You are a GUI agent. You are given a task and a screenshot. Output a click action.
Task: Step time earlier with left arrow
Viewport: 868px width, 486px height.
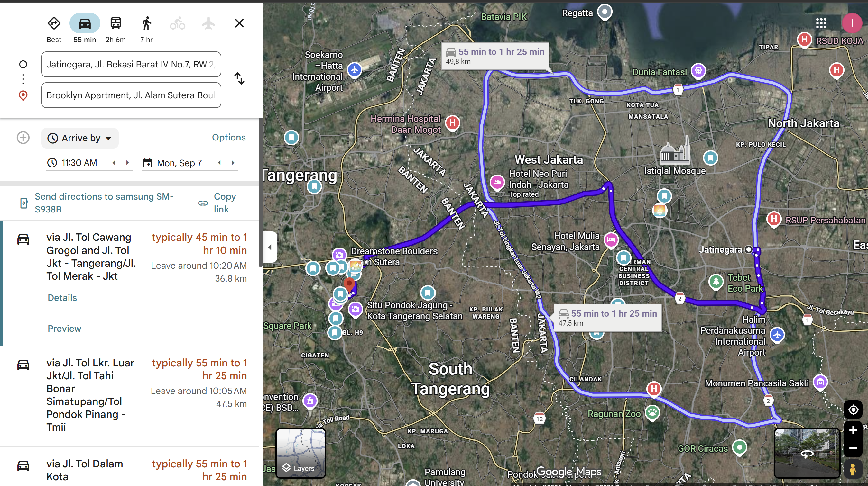click(x=114, y=163)
